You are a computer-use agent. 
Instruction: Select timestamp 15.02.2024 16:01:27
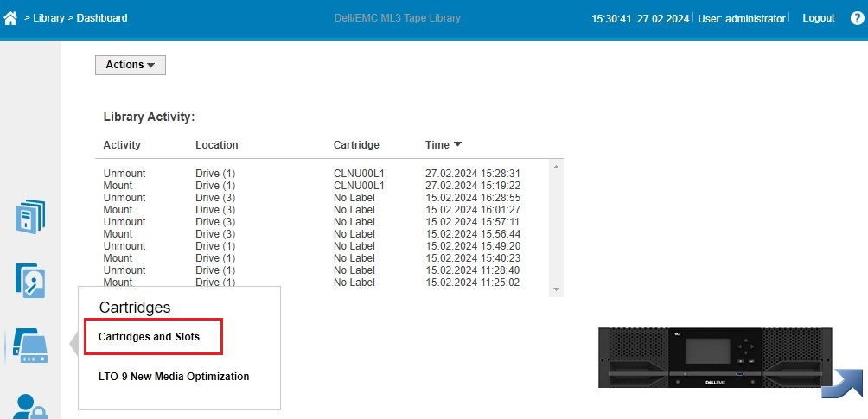tap(473, 210)
